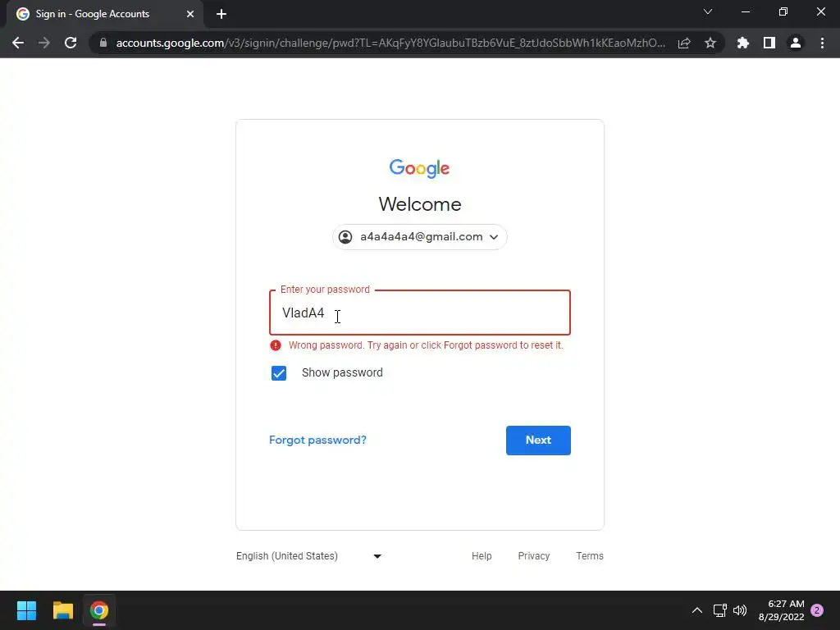Open the tab search chevron
Image resolution: width=840 pixels, height=630 pixels.
click(708, 11)
